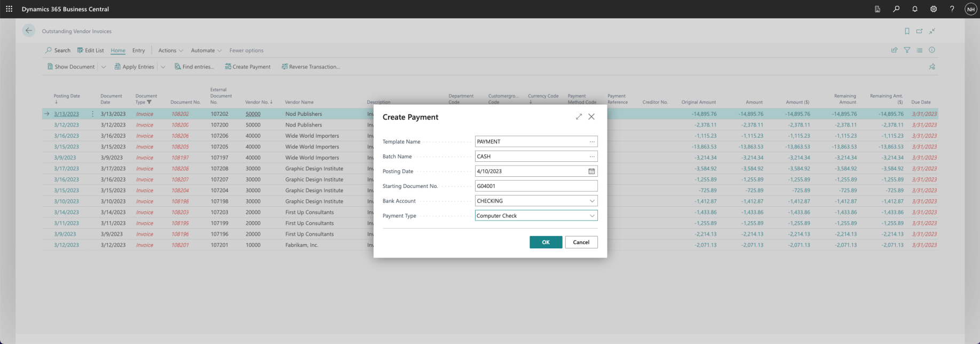Click the search magnifier in top bar
This screenshot has height=344, width=980.
tap(896, 9)
